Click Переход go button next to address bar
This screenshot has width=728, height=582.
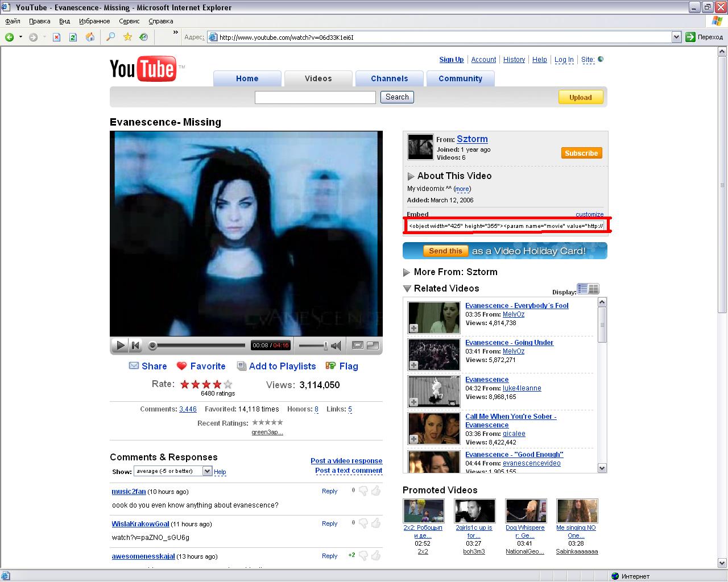pyautogui.click(x=704, y=37)
